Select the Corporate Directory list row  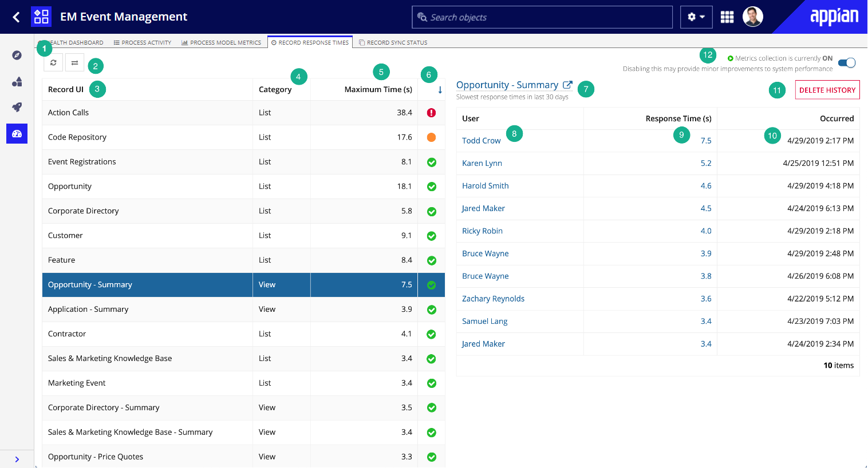[x=243, y=211]
